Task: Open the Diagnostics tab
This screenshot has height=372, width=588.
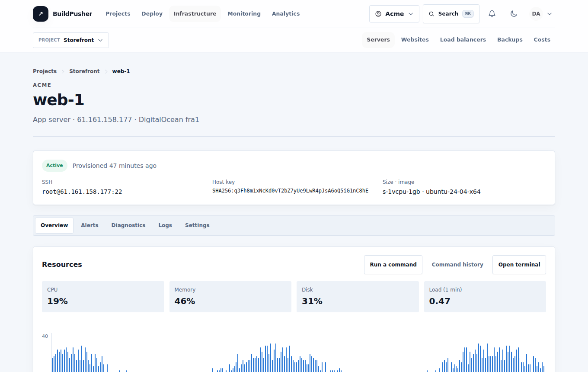Action: (128, 225)
